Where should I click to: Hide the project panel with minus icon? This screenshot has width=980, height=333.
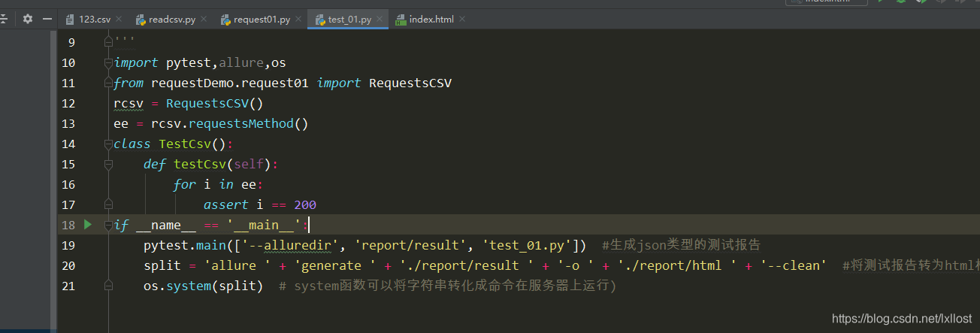click(x=47, y=19)
